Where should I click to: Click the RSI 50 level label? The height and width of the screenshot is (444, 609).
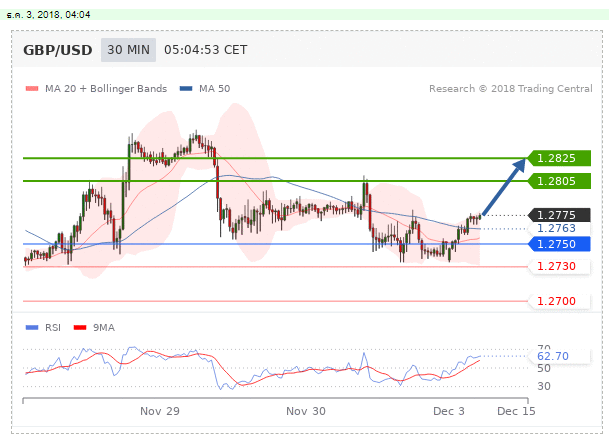click(544, 368)
